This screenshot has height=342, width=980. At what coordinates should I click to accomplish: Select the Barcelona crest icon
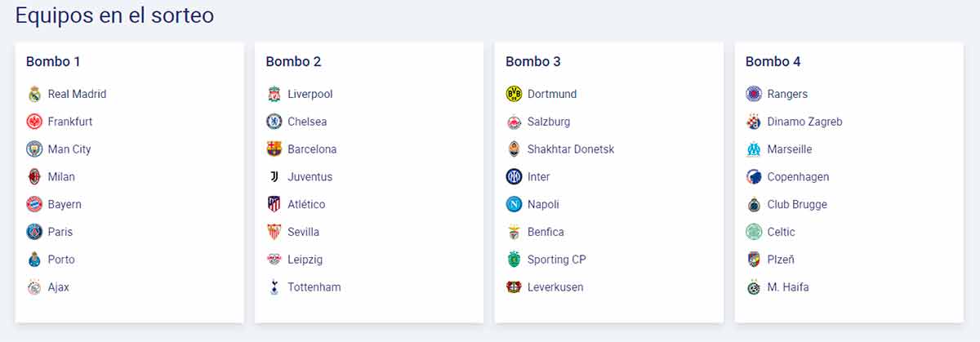(274, 149)
